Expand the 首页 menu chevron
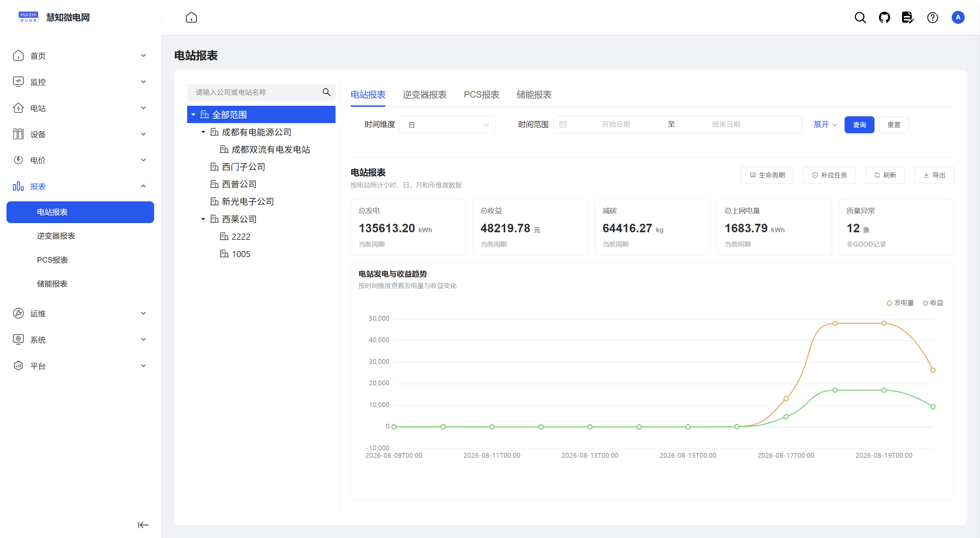980x538 pixels. 143,55
